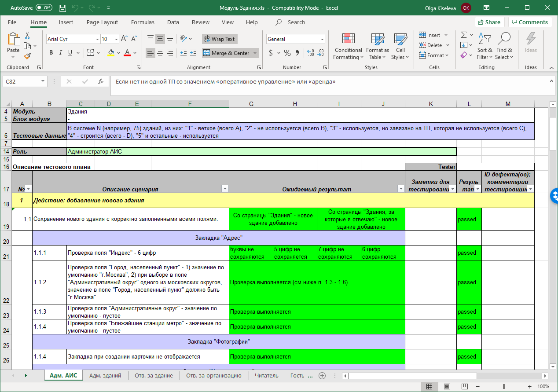
Task: Click Increase Font Size icon
Action: click(x=124, y=39)
